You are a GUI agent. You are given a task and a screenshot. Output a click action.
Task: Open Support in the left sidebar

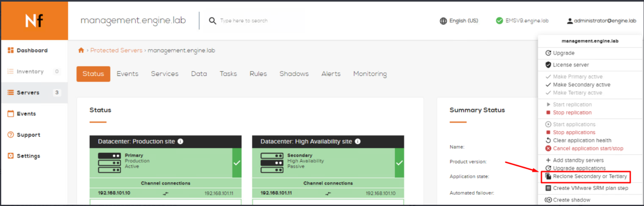(28, 135)
